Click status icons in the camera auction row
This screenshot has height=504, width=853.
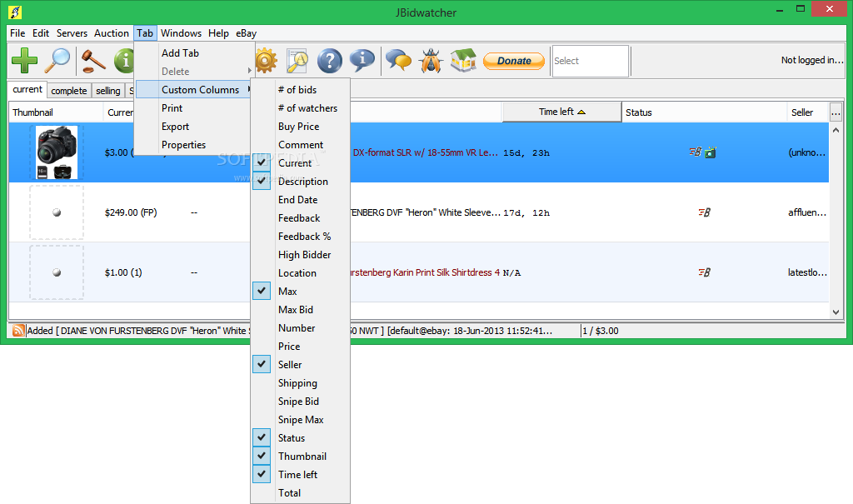coord(702,152)
